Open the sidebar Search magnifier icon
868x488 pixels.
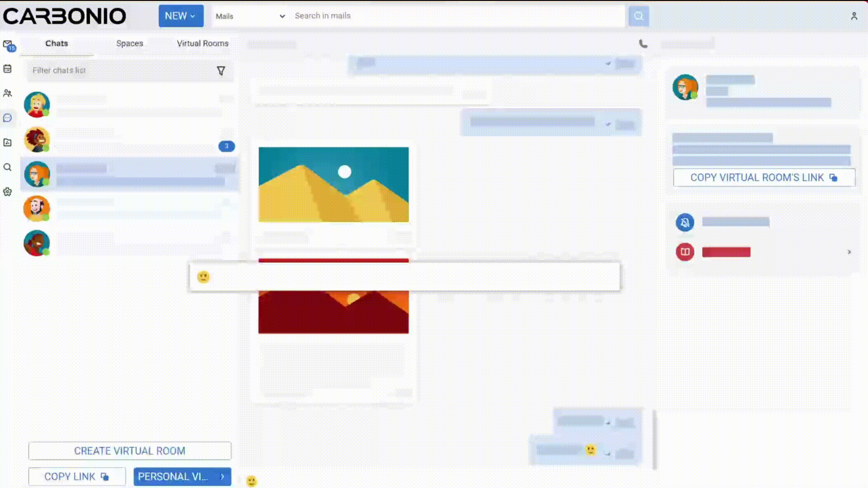tap(8, 167)
